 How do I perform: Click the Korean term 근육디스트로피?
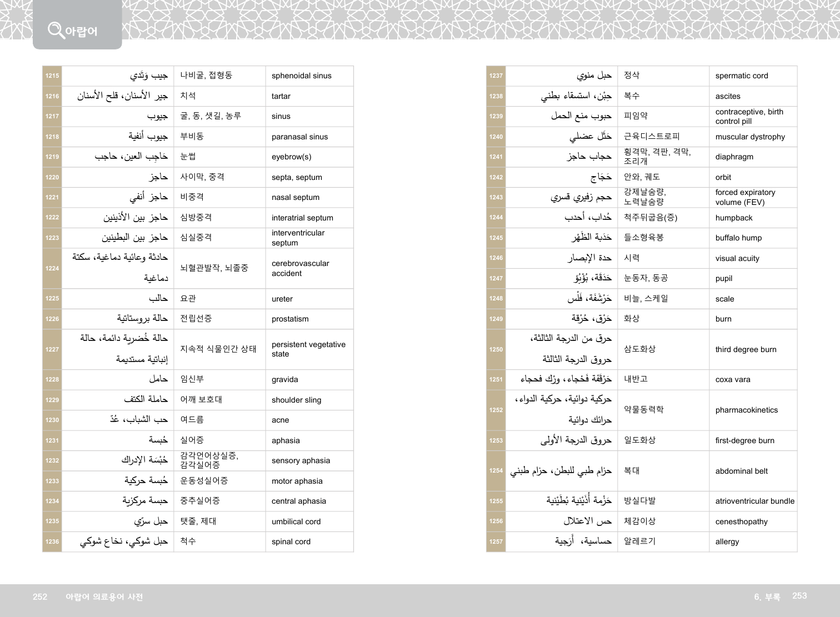[x=652, y=137]
